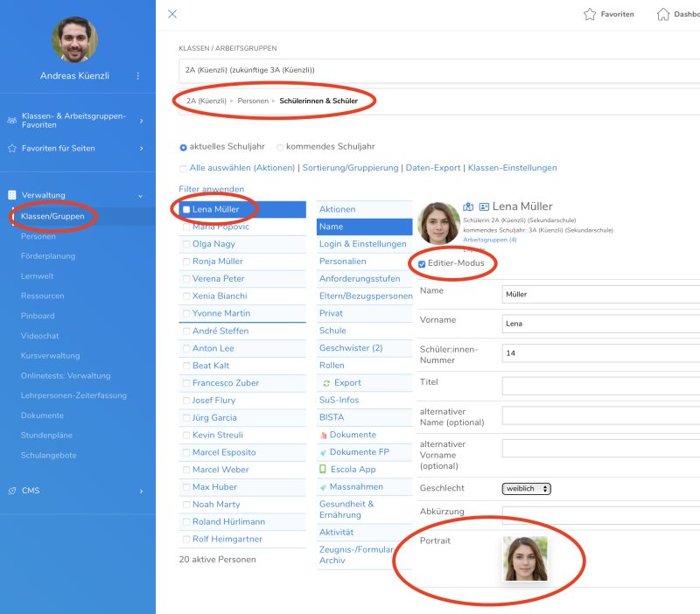Click Lena Müller's portrait thumbnail in form
Viewport: 700px width, 614px height.
coord(524,559)
